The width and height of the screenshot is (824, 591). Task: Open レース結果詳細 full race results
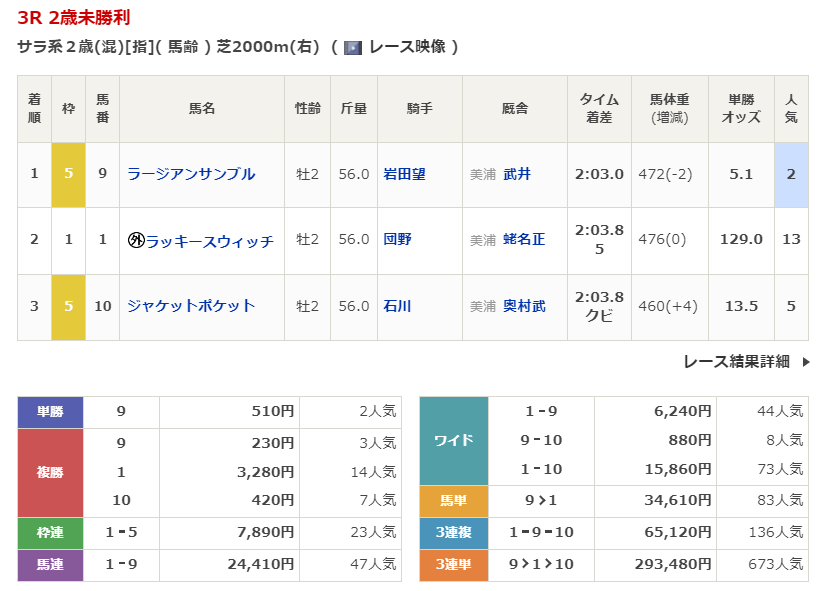coord(736,362)
